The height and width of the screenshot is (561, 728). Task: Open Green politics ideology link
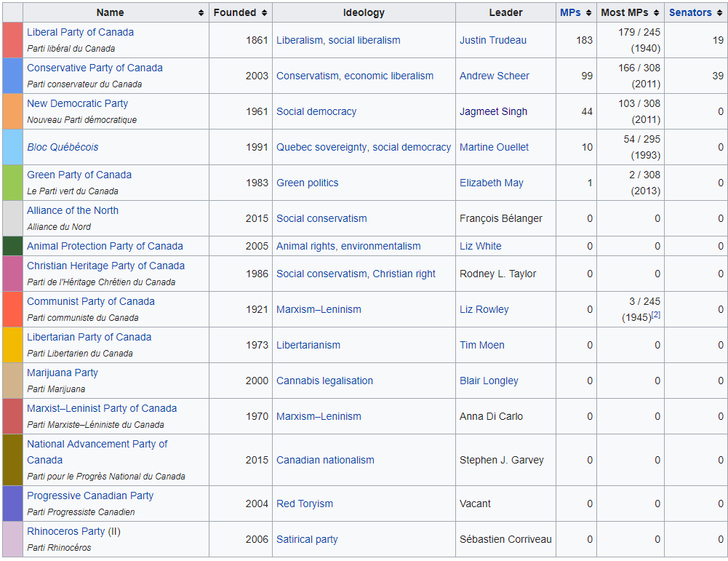click(308, 183)
